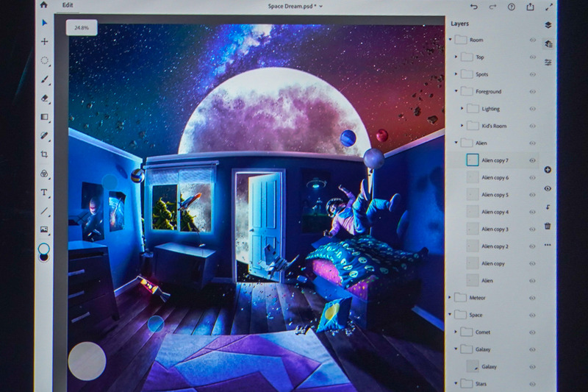The image size is (588, 392).
Task: Hide the Spots group
Action: 532,74
